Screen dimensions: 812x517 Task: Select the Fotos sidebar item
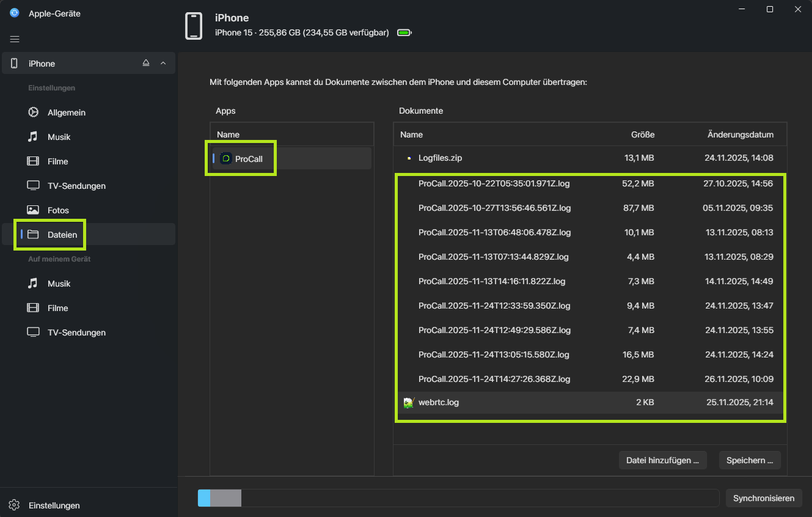coord(58,210)
